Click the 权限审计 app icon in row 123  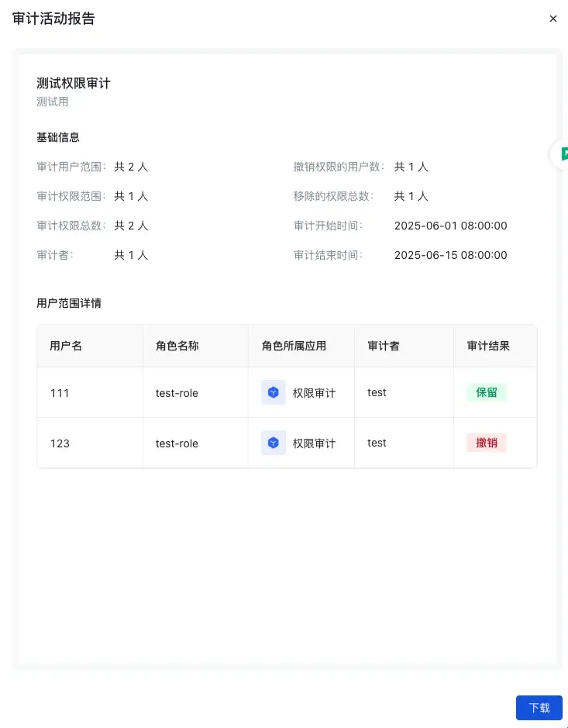[x=274, y=443]
